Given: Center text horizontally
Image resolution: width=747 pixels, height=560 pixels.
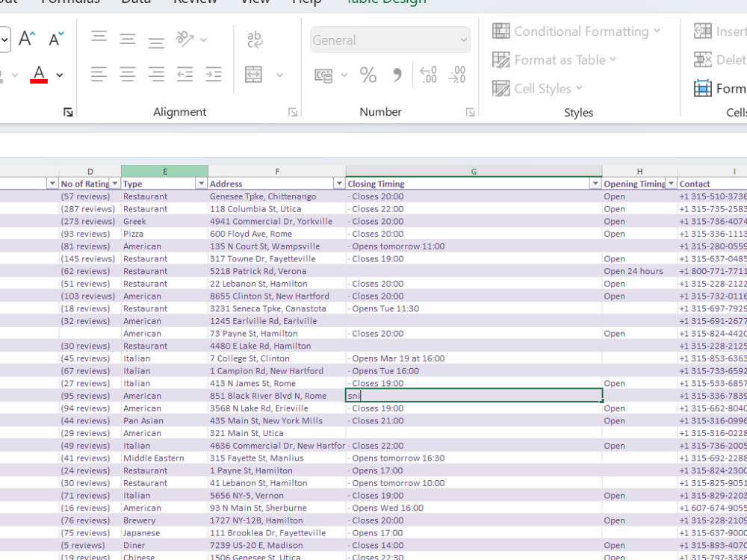Looking at the screenshot, I should pos(127,74).
